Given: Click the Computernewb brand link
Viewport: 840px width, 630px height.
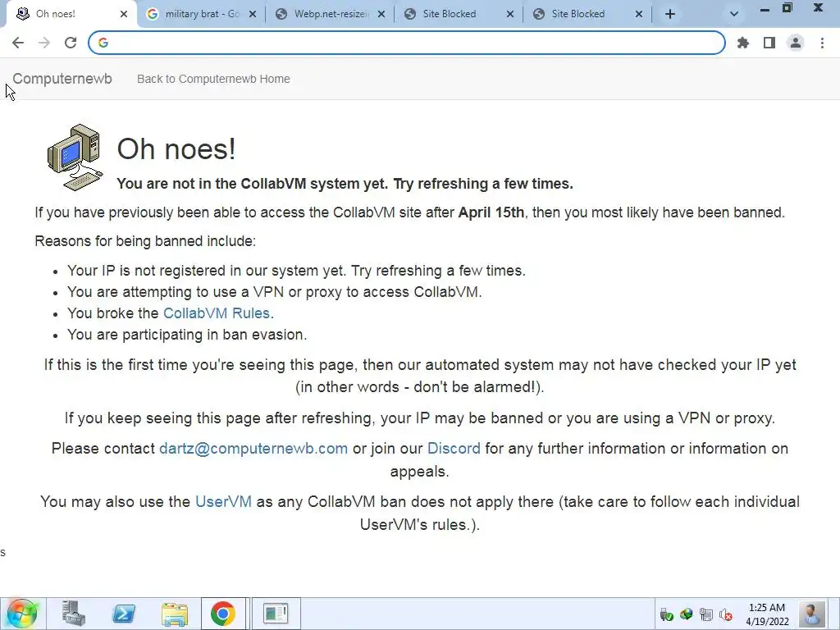Looking at the screenshot, I should click(x=62, y=79).
